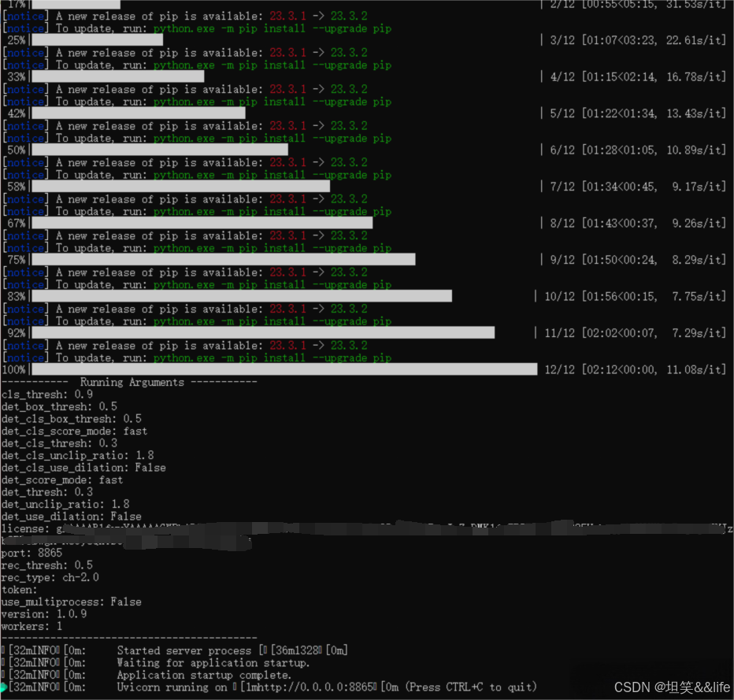Viewport: 734px width, 700px height.
Task: Select the 42% progress bar
Action: pos(139,113)
